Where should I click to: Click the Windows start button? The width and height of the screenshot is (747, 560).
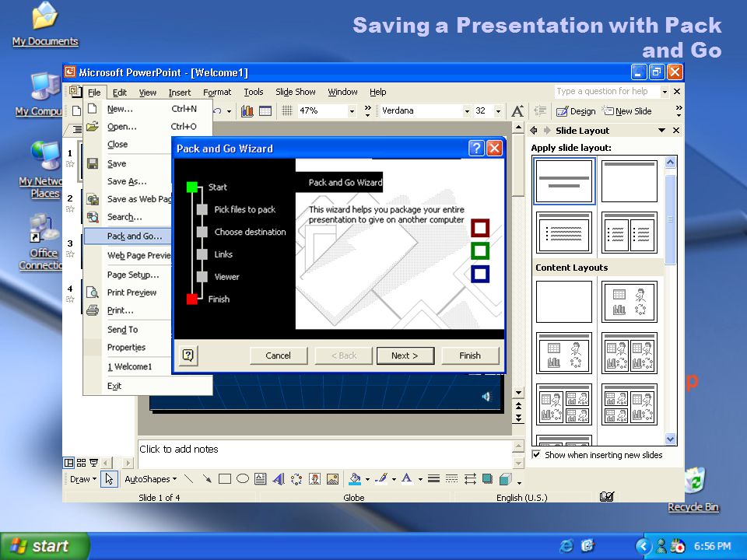pos(44,546)
